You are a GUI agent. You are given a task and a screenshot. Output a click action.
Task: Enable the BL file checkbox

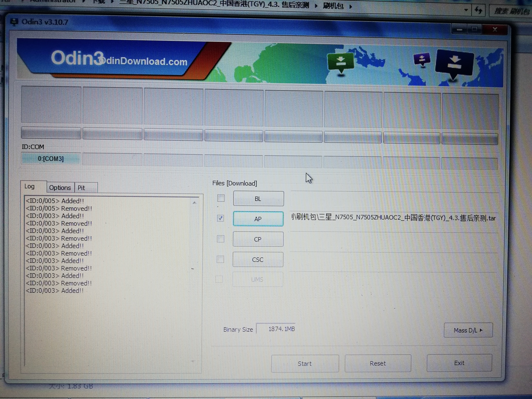pyautogui.click(x=221, y=198)
